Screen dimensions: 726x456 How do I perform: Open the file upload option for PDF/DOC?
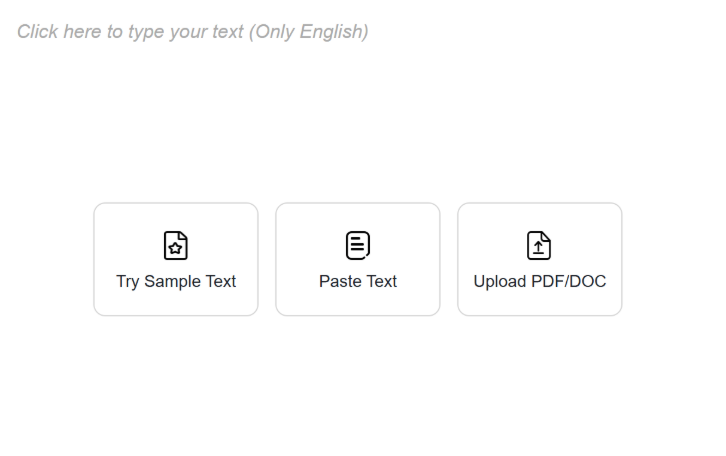539,260
